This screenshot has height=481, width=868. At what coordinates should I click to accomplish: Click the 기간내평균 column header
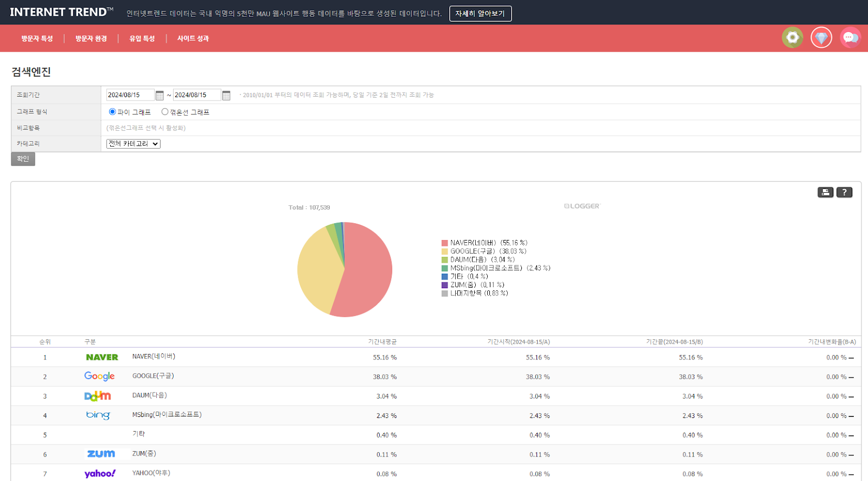pos(382,342)
